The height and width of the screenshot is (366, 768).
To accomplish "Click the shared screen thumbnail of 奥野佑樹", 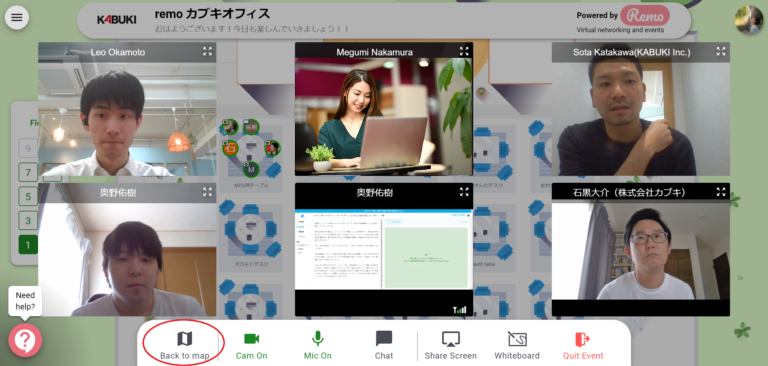I will click(x=384, y=249).
